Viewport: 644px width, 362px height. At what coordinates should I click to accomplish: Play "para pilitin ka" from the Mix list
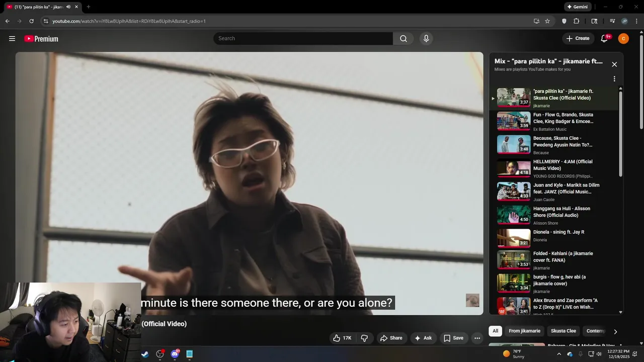tap(553, 98)
